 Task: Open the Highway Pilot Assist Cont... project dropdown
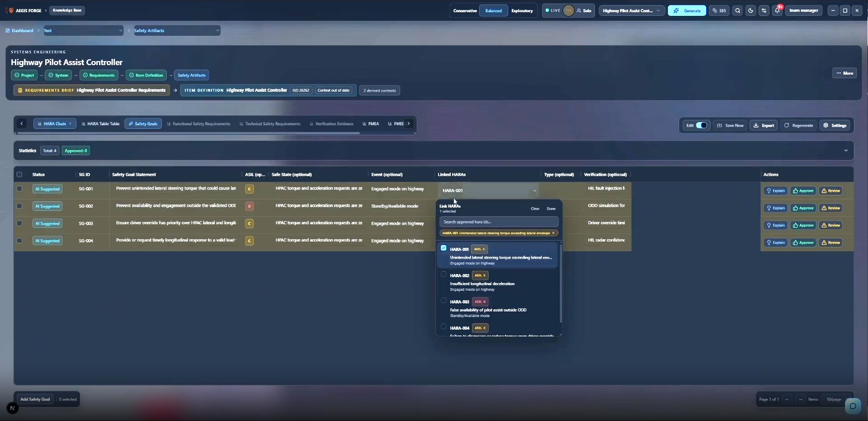(x=632, y=10)
